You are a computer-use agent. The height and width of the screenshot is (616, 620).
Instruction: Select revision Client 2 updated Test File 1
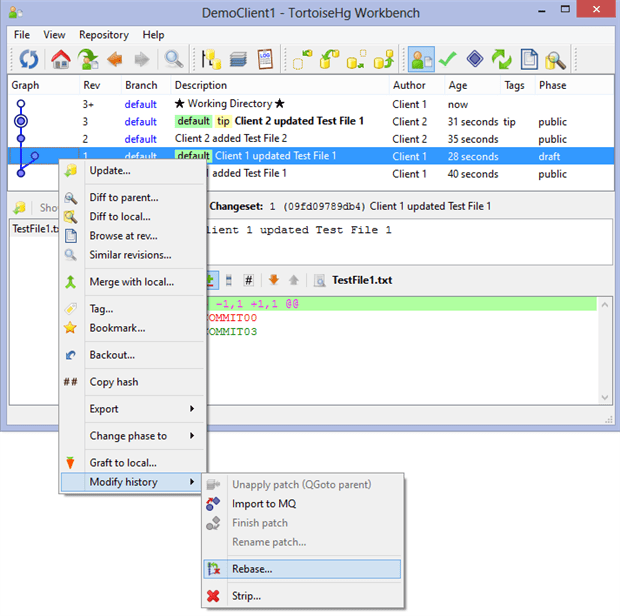[311, 121]
